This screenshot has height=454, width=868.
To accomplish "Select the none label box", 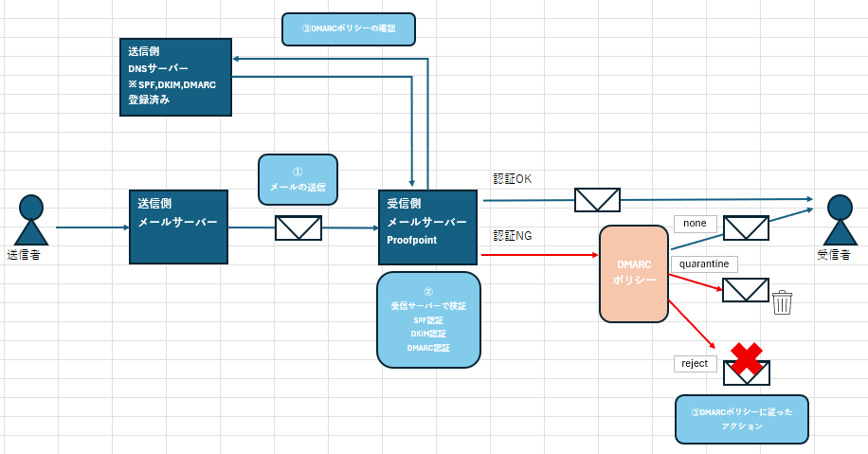I will tap(695, 223).
